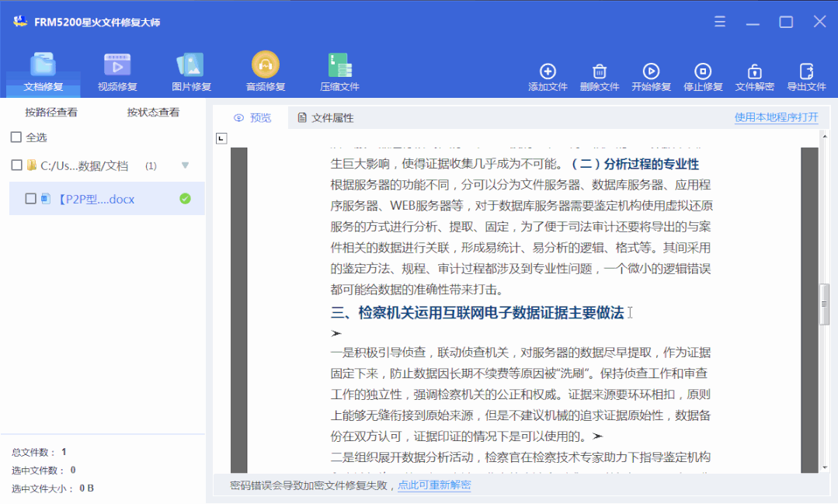Click the folder icon beside C:/Us...数据/文档

[x=32, y=165]
